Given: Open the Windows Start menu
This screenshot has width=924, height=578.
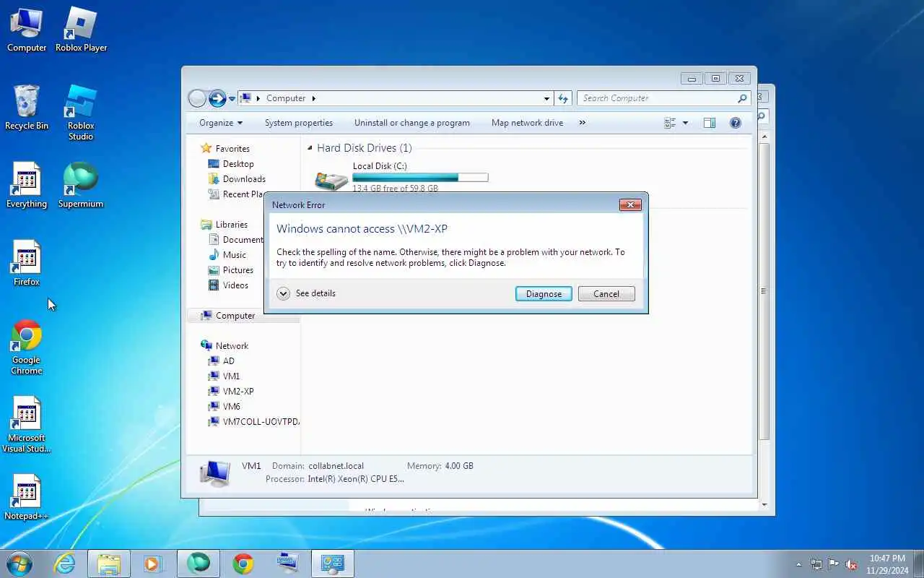Looking at the screenshot, I should tap(19, 564).
